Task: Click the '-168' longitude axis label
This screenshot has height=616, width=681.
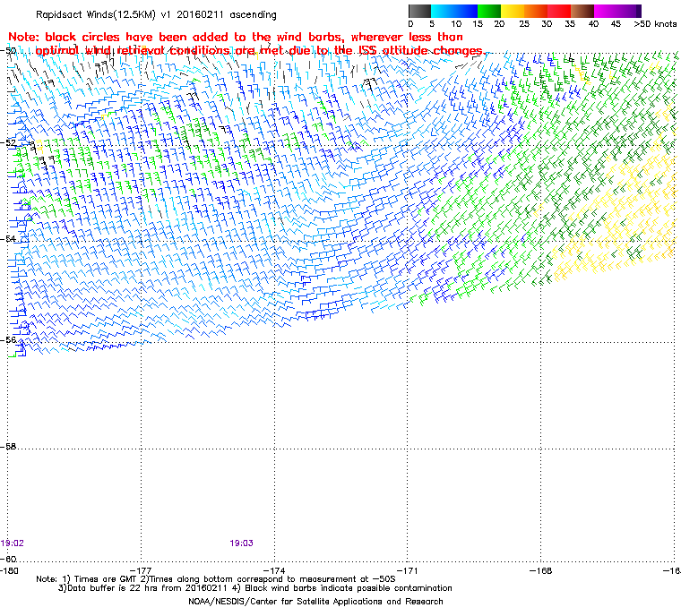Action: point(540,570)
